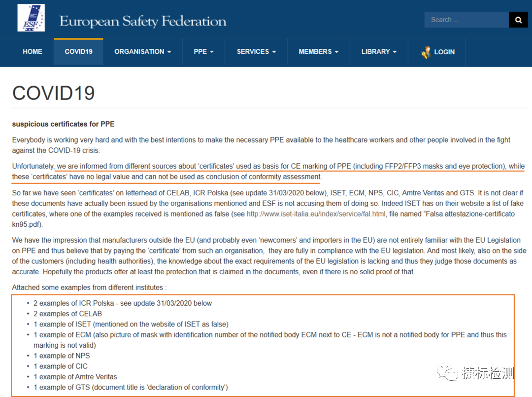Focus the Search input field

pos(466,20)
